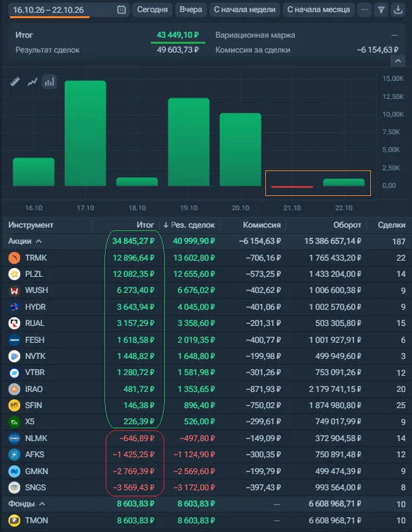Viewport: 412px width, 532px height.
Task: Select the PLZL row ticker
Action: pos(34,274)
